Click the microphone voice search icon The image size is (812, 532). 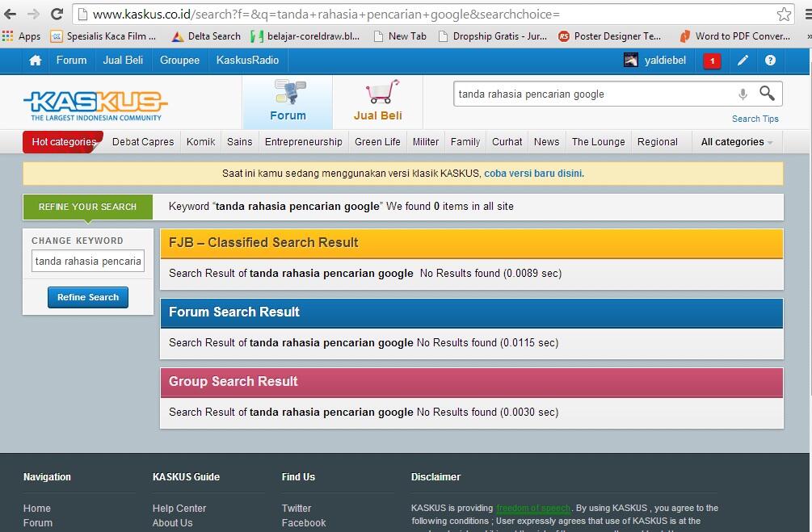[743, 94]
